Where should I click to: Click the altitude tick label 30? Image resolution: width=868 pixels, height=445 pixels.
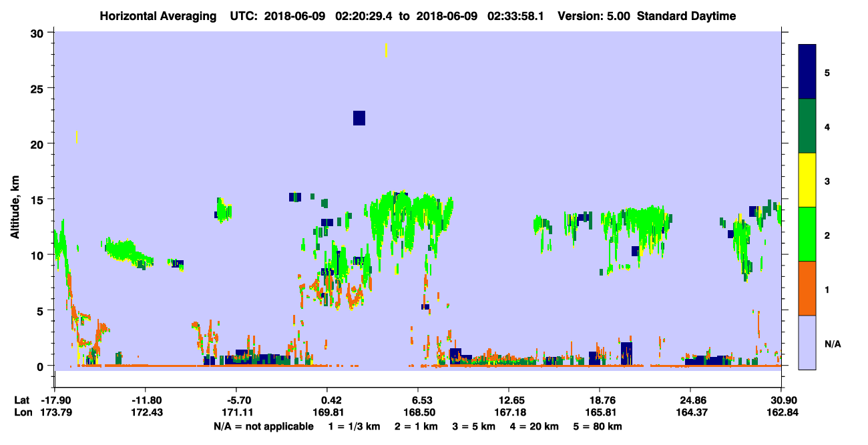pos(39,33)
